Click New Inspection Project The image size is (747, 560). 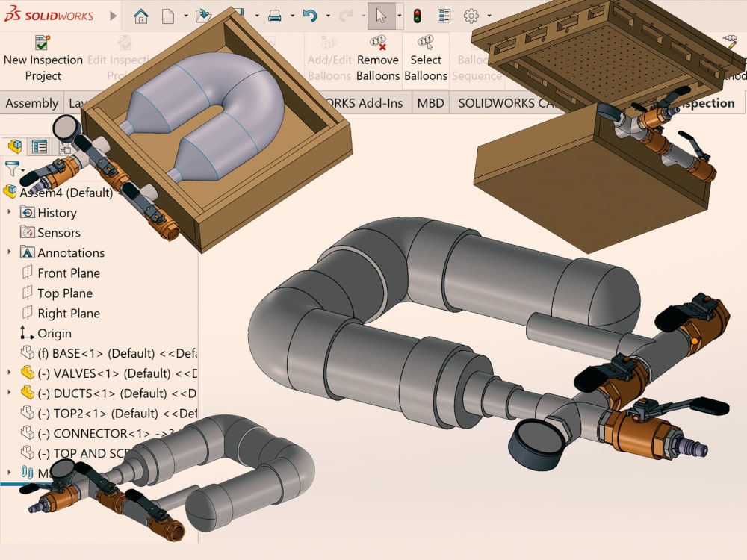coord(43,58)
